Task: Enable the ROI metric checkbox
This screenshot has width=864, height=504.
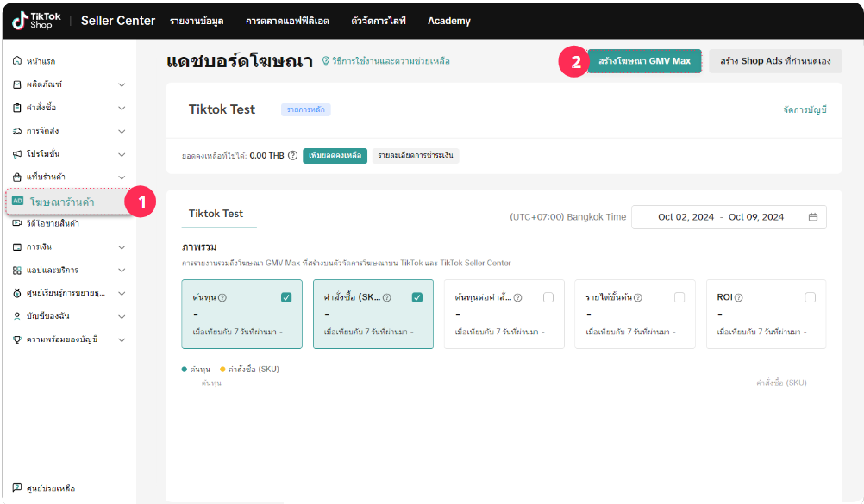Action: pyautogui.click(x=810, y=297)
